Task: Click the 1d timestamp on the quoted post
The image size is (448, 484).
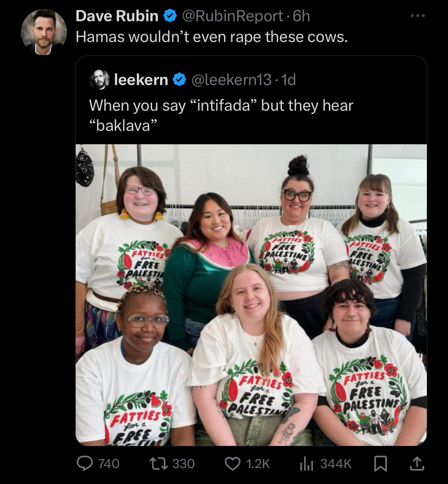Action: click(x=289, y=80)
